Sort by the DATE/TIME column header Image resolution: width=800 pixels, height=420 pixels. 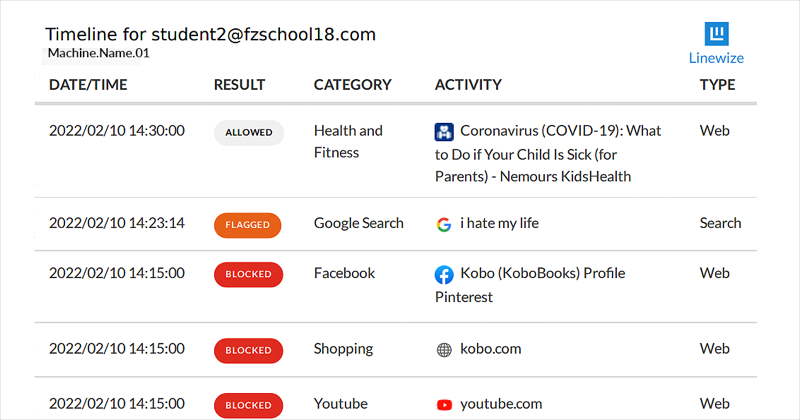click(x=88, y=85)
